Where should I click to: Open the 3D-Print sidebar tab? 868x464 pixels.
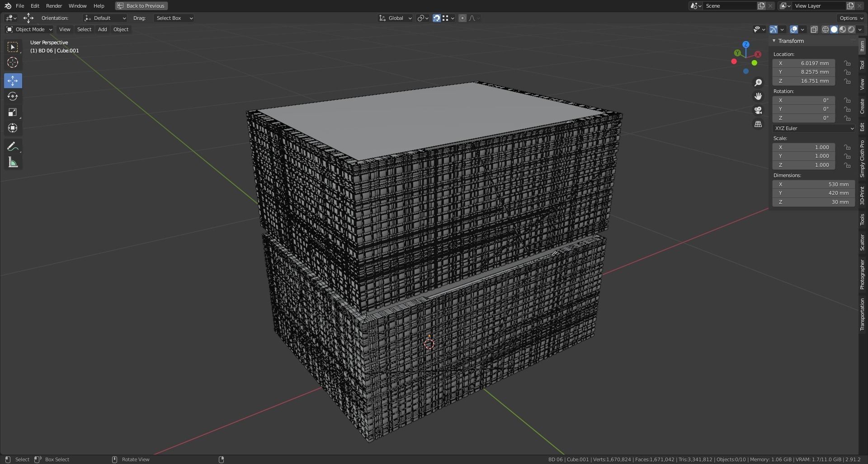(862, 195)
